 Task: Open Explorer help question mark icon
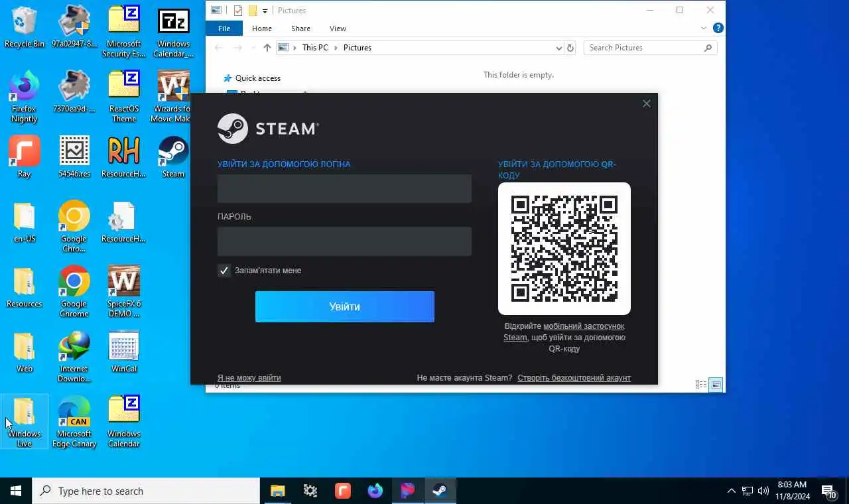coord(718,29)
